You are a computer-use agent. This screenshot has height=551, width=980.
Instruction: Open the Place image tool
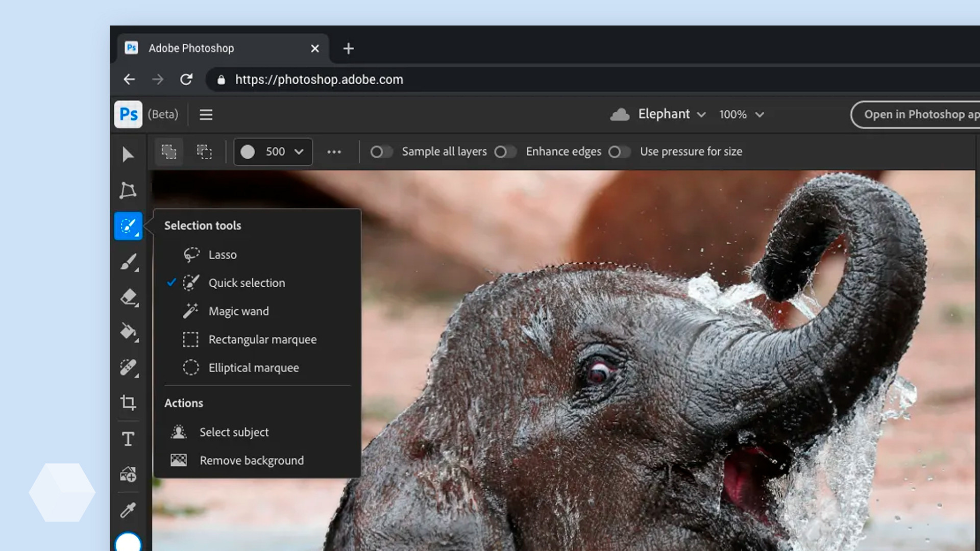(128, 474)
